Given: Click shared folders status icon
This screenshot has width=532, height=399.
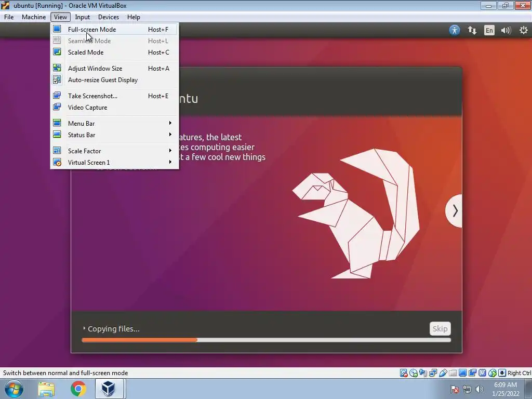Looking at the screenshot, I should pyautogui.click(x=453, y=373).
